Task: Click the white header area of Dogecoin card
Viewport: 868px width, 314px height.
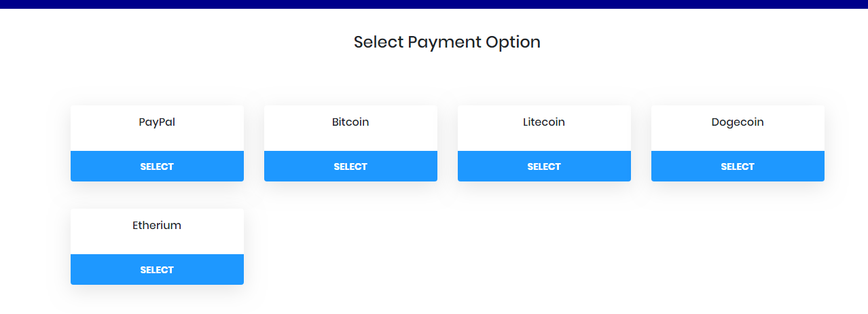Action: click(x=738, y=128)
